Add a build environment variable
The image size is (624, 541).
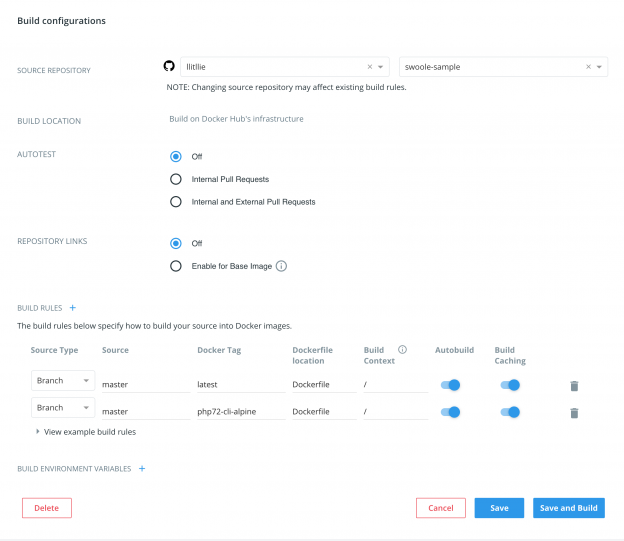tap(141, 468)
